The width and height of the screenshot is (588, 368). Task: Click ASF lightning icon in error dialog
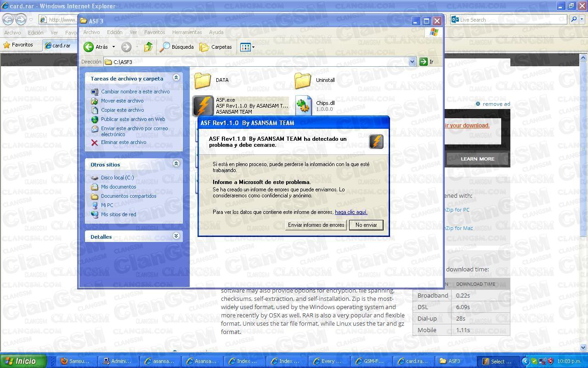coord(376,142)
